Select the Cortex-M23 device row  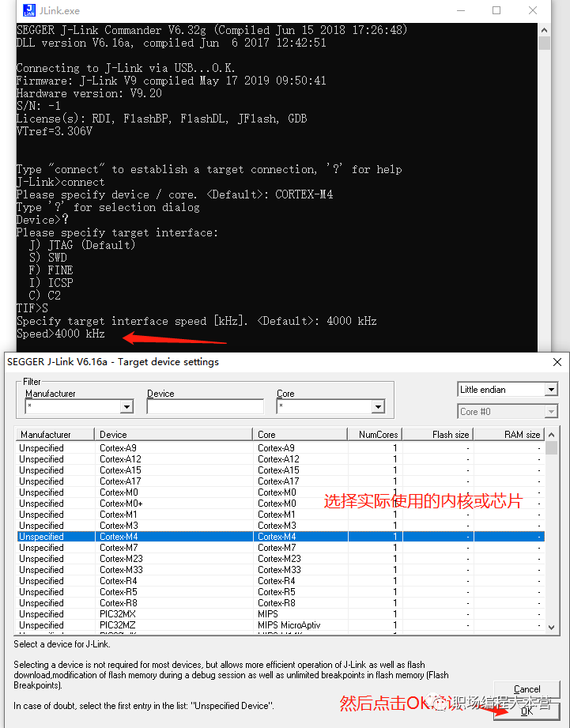[281, 559]
